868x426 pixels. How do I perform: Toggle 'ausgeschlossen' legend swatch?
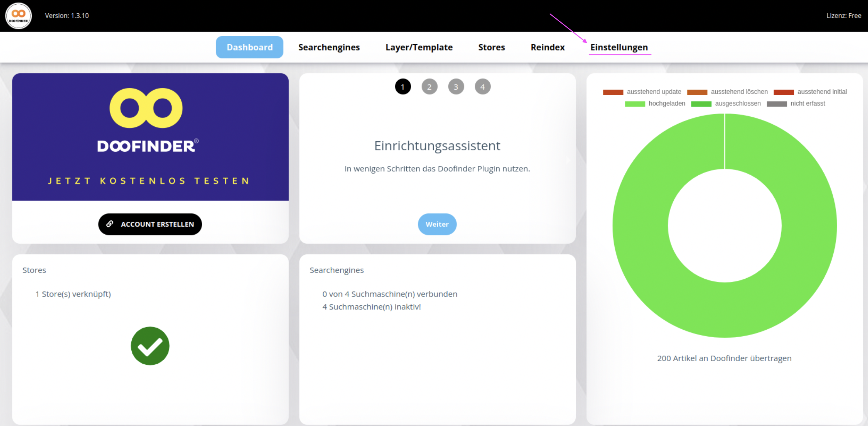701,104
